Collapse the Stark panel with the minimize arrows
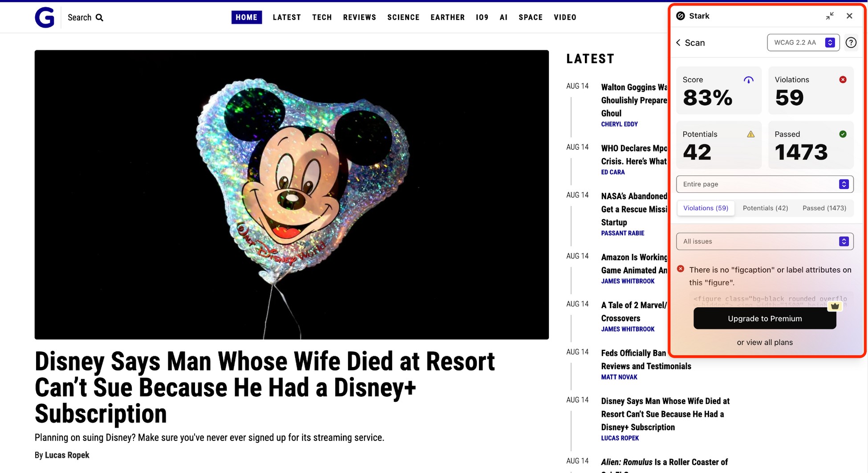This screenshot has width=868, height=473. (830, 16)
